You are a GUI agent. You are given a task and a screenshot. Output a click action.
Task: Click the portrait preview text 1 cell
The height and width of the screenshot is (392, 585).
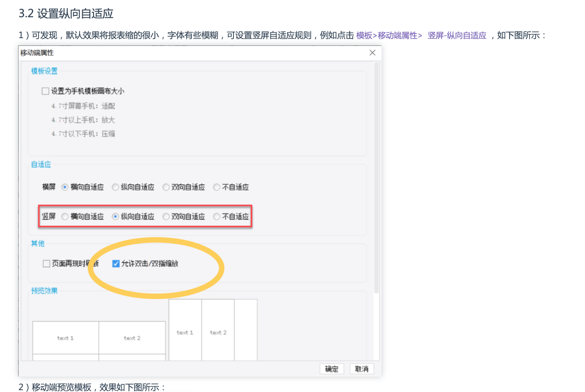coord(185,330)
